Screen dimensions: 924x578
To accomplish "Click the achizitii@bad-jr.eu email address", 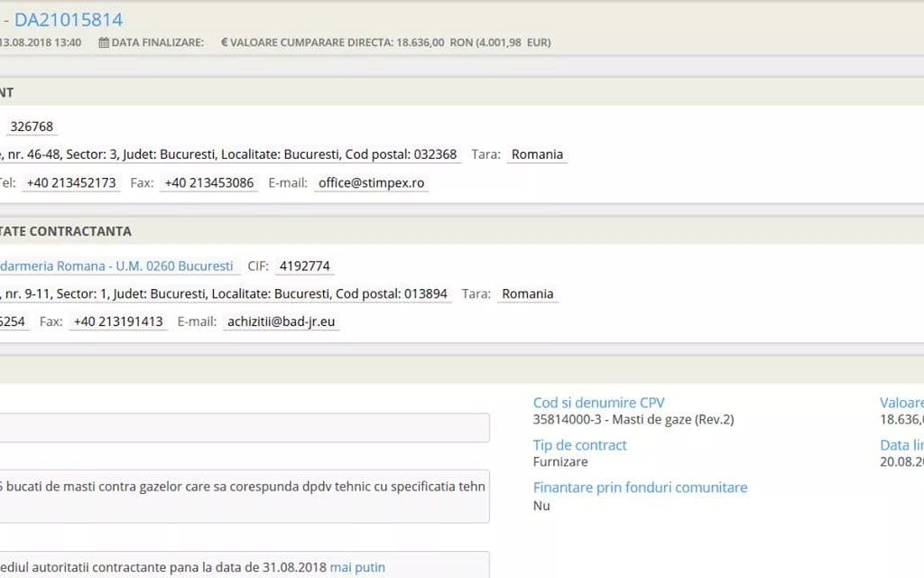I will point(282,322).
